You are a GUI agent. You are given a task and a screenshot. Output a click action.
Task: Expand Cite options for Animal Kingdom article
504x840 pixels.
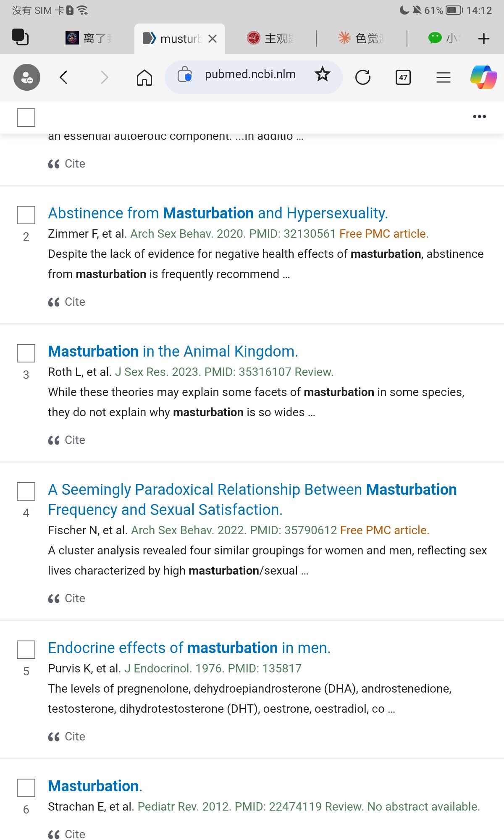click(67, 440)
